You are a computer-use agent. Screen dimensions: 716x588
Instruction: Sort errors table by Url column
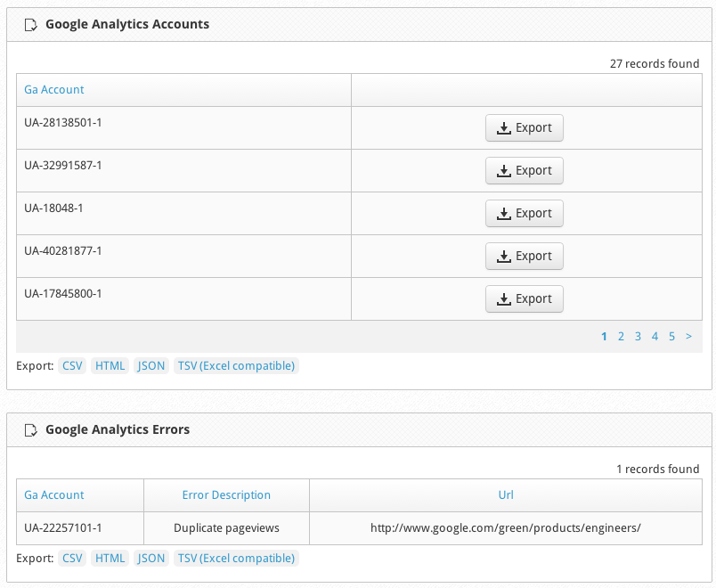coord(506,494)
